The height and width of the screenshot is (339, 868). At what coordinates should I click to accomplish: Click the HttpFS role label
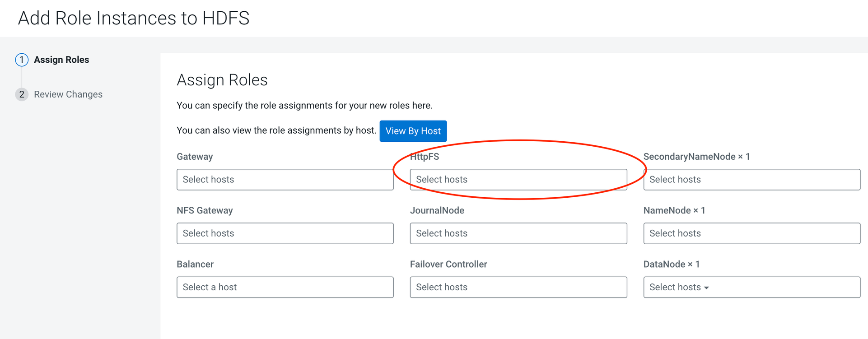tap(425, 157)
